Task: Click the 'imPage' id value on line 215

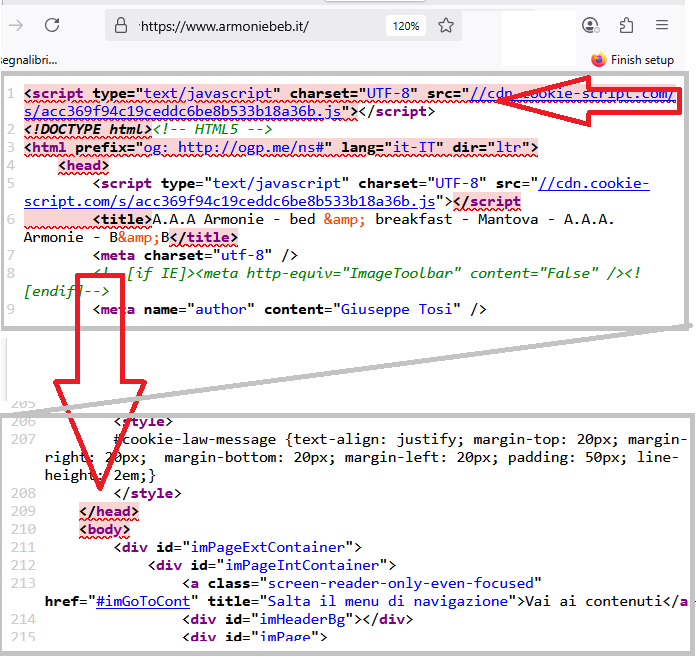Action: pyautogui.click(x=285, y=637)
